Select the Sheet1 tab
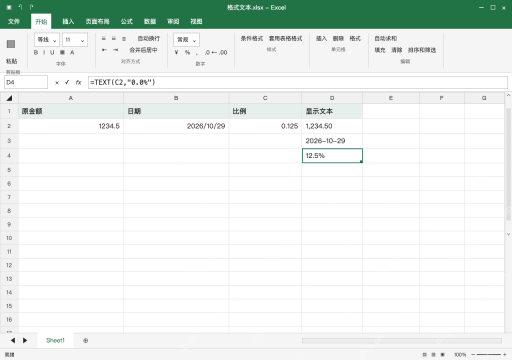 (55, 340)
